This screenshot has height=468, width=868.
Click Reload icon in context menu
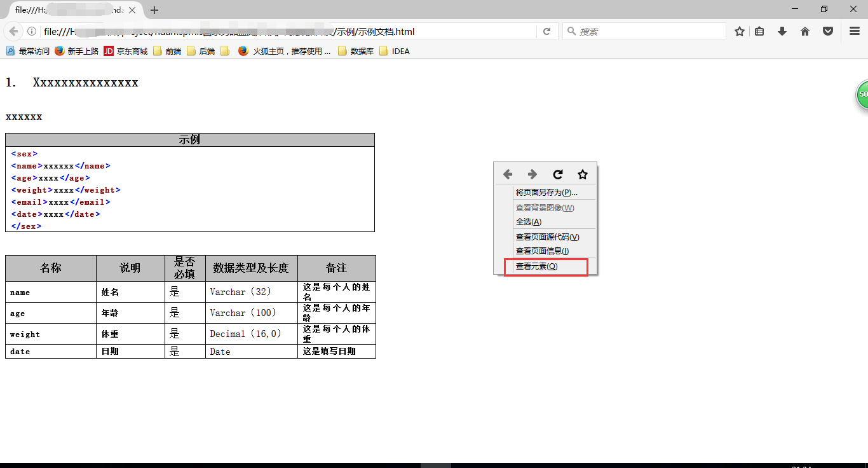[558, 174]
